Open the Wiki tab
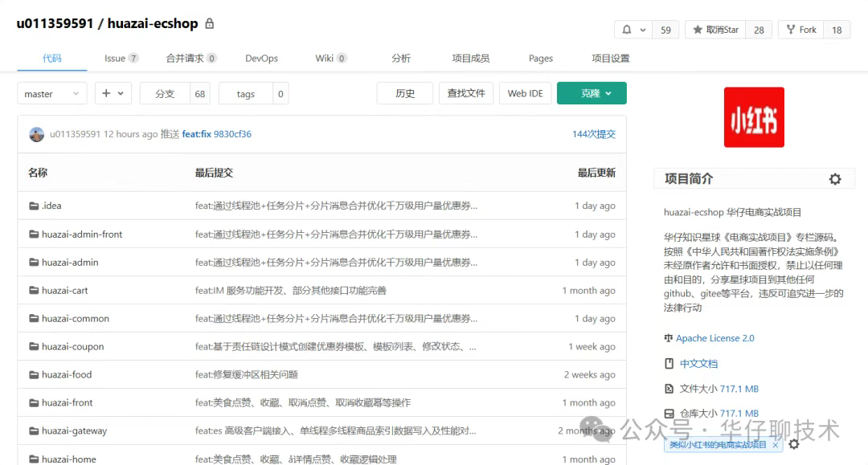This screenshot has width=868, height=465. click(x=330, y=58)
